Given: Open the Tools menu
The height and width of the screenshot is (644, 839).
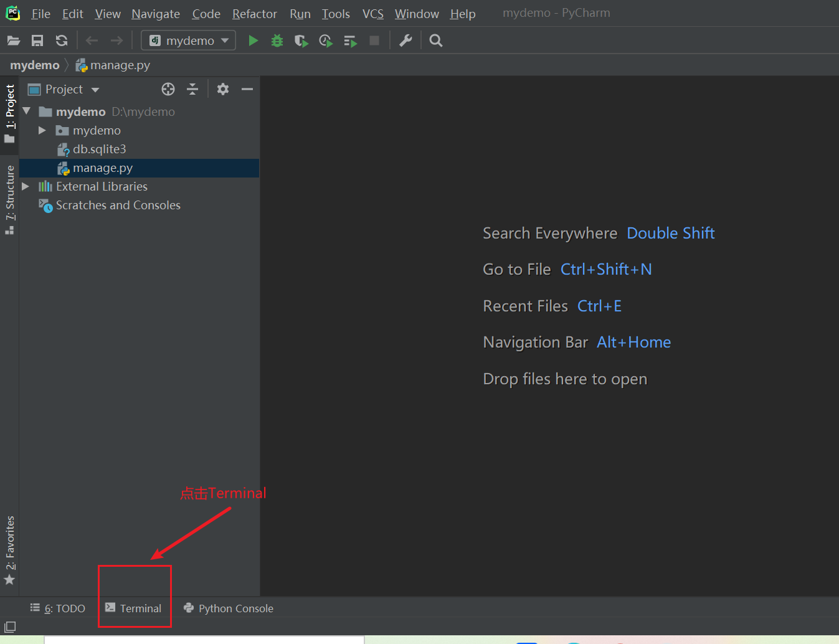Looking at the screenshot, I should click(336, 14).
